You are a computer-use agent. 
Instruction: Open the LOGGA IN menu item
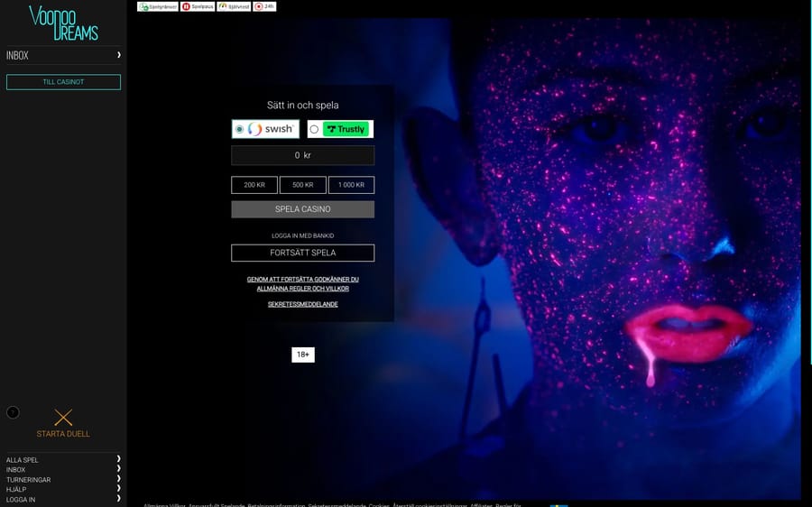coord(21,500)
